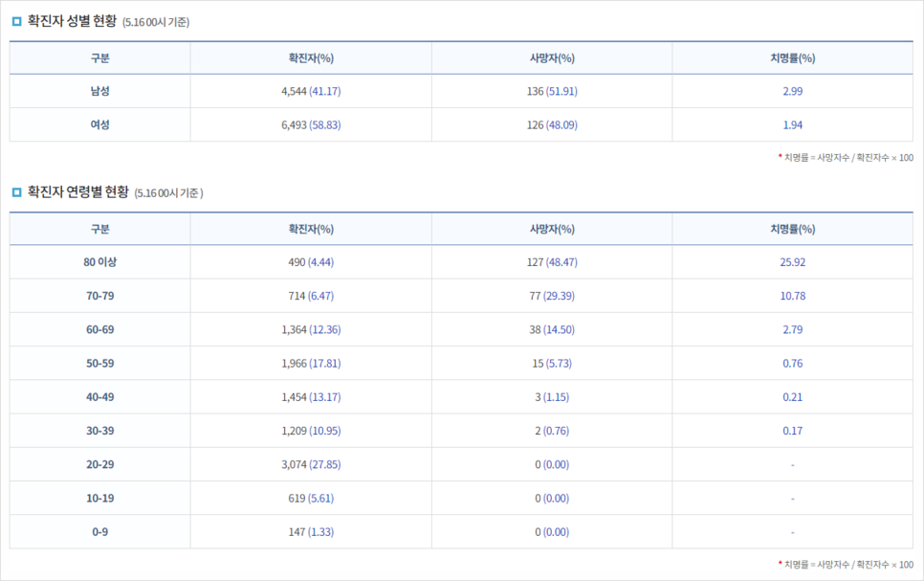Click the deaths value 136 (51.91)

coord(552,91)
